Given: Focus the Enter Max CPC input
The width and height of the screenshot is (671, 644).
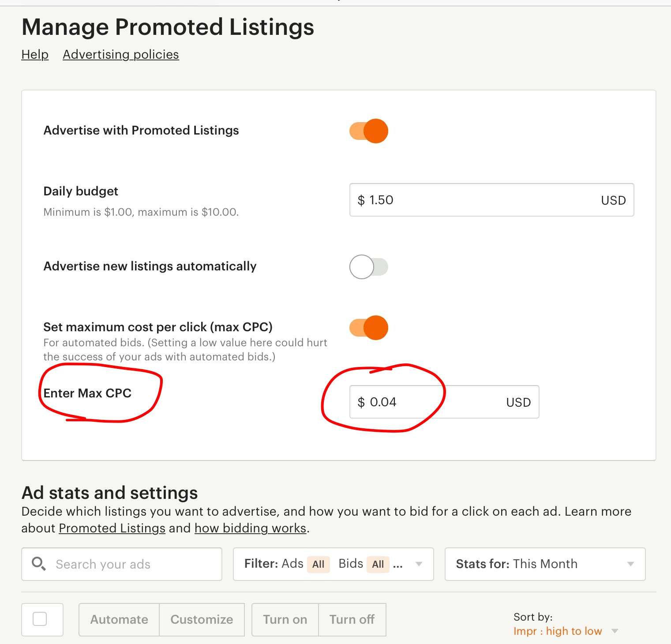Looking at the screenshot, I should pyautogui.click(x=444, y=402).
